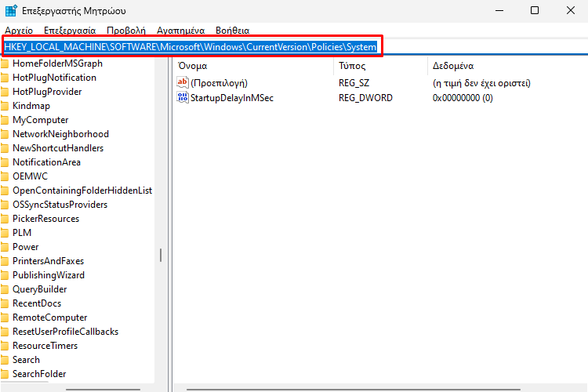588x392 pixels.
Task: Select the SearchFolder key
Action: pos(39,374)
